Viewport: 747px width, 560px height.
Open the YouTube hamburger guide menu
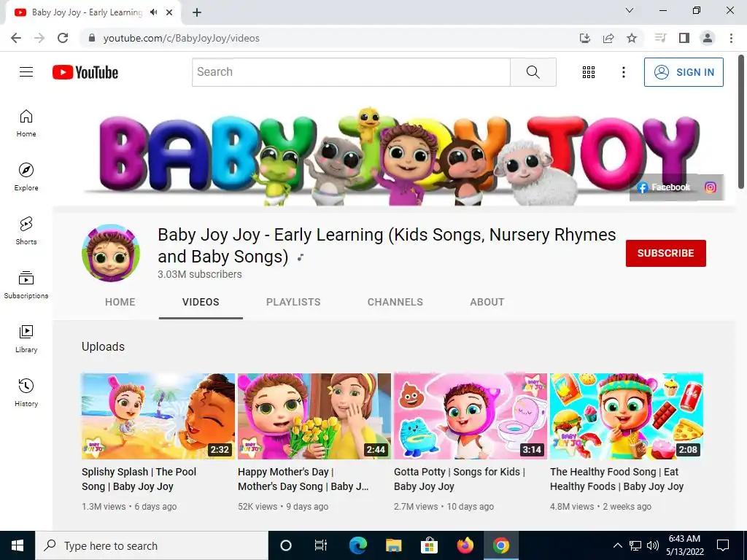coord(26,72)
